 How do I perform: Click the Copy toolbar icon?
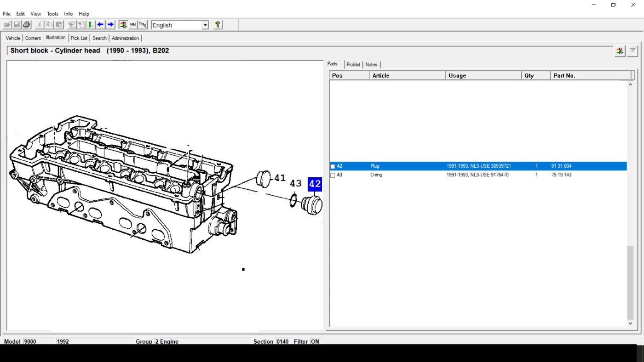[49, 25]
